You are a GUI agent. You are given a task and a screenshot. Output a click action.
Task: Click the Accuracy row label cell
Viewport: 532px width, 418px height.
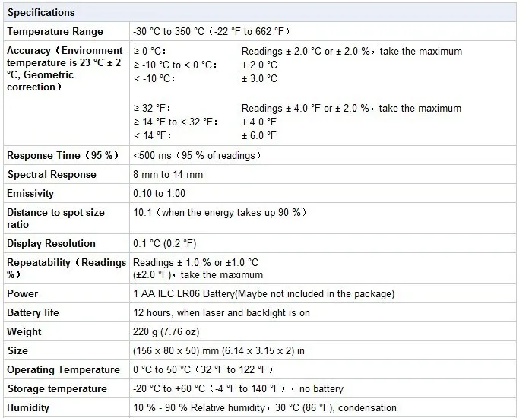coord(67,93)
